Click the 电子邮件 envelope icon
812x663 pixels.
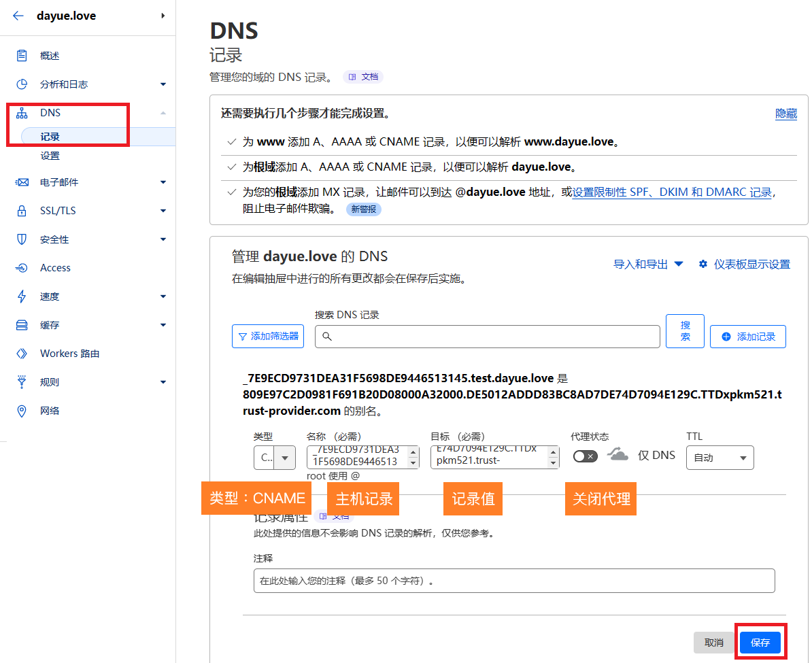(22, 182)
